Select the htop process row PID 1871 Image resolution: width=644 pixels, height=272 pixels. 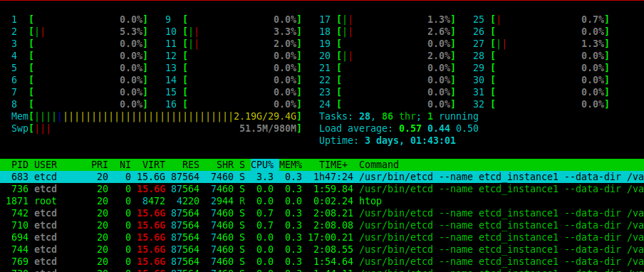[322, 201]
